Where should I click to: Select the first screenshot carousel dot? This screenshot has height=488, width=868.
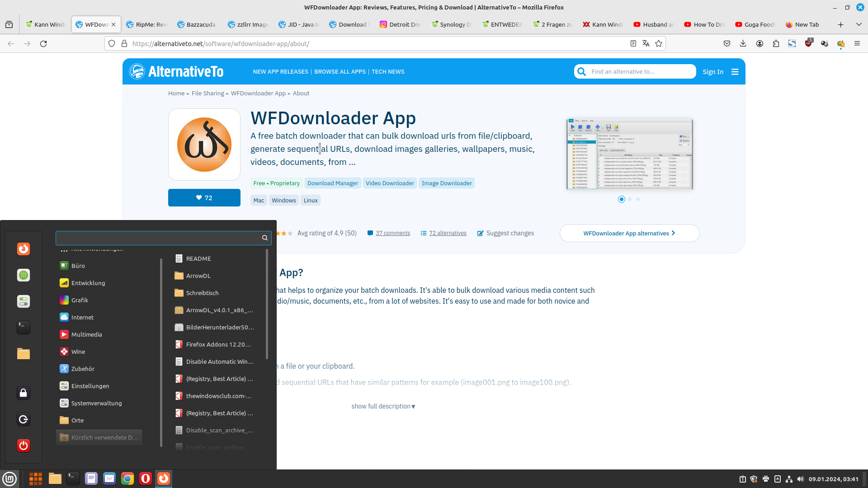coord(622,199)
